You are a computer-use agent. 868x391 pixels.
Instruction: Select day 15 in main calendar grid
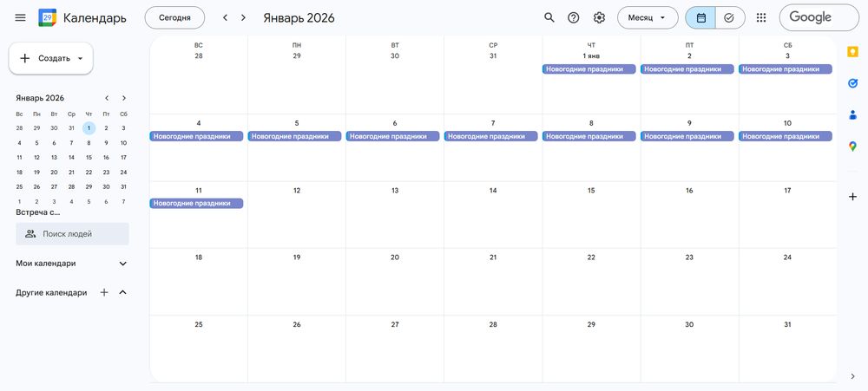(591, 190)
